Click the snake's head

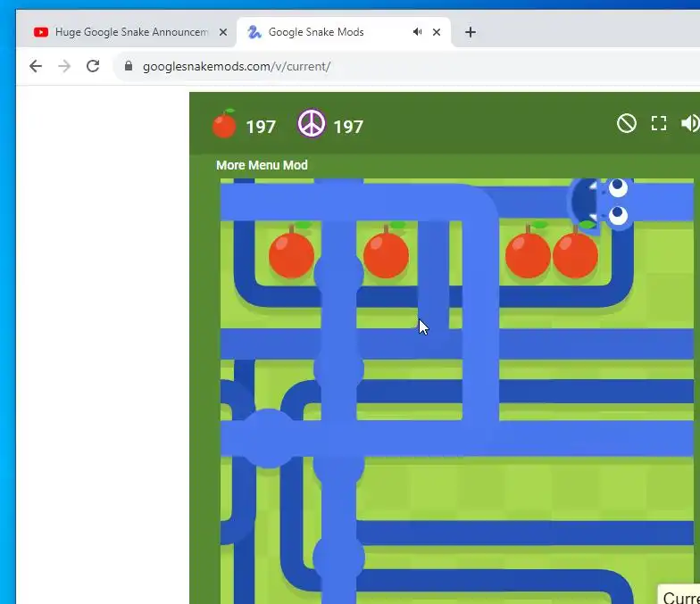[602, 203]
